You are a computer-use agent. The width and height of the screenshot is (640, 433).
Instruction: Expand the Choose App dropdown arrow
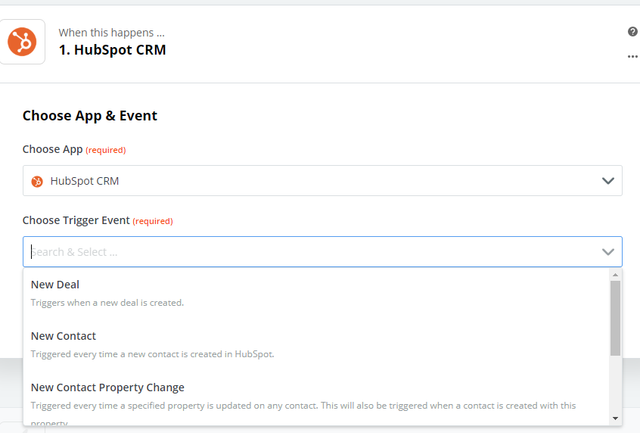tap(608, 181)
